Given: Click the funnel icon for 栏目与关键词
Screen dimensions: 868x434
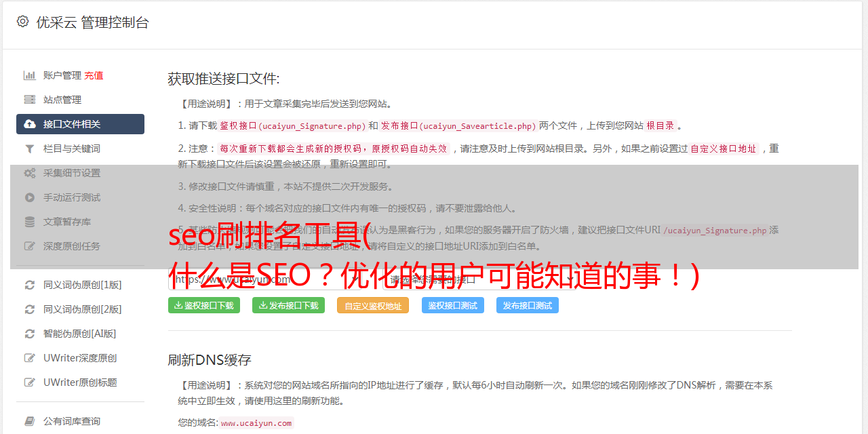Looking at the screenshot, I should click(30, 149).
